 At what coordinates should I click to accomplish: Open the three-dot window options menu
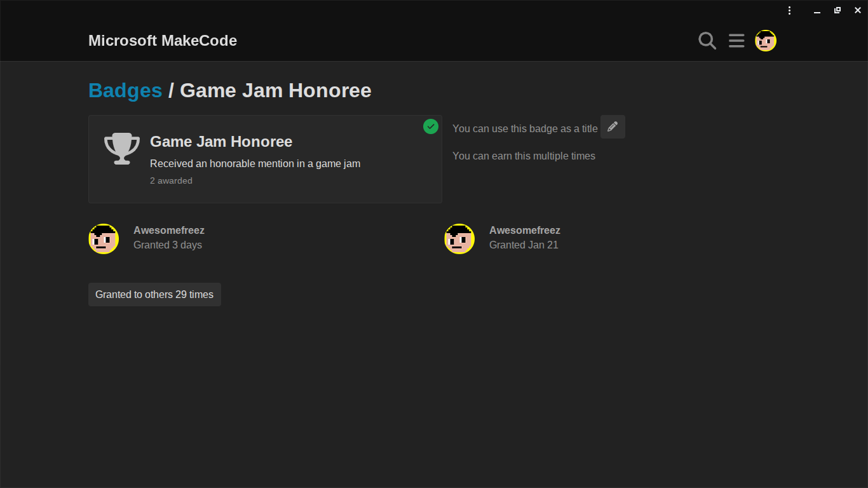(789, 10)
